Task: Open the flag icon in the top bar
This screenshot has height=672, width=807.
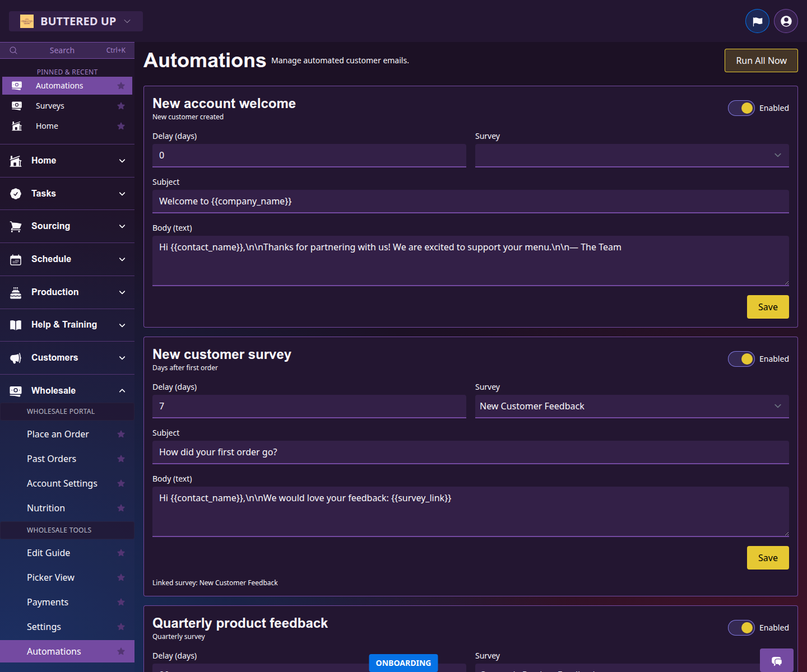Action: click(757, 21)
